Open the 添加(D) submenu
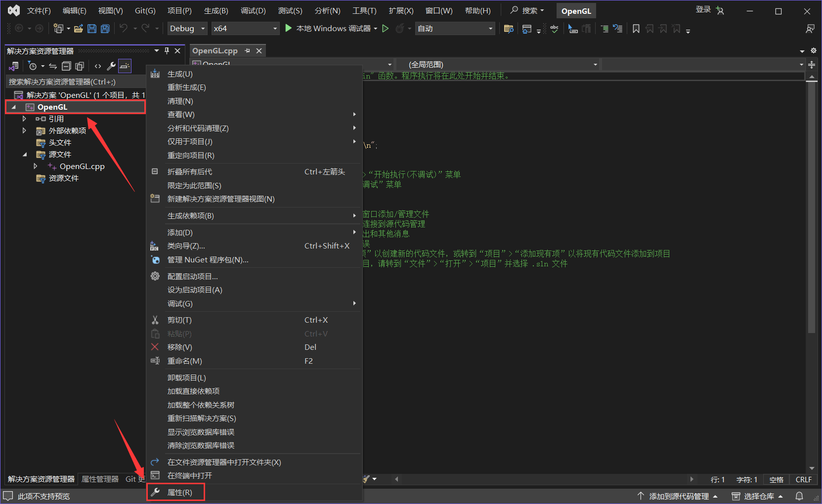Screen dimensions: 822x504 (180, 232)
